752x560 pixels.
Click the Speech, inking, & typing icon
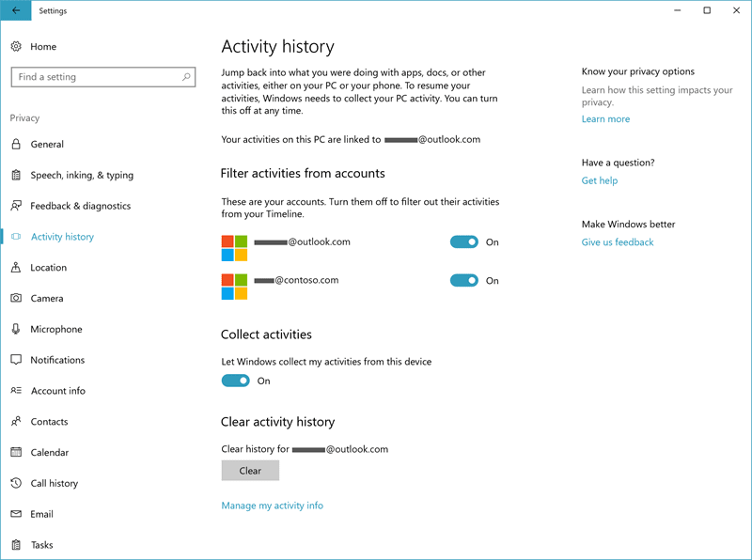pyautogui.click(x=16, y=175)
